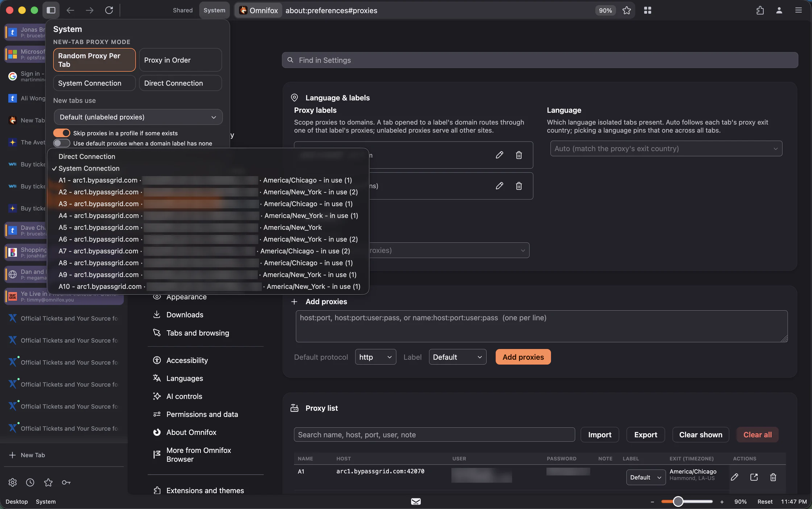
Task: Select System Connection mode button
Action: point(94,83)
